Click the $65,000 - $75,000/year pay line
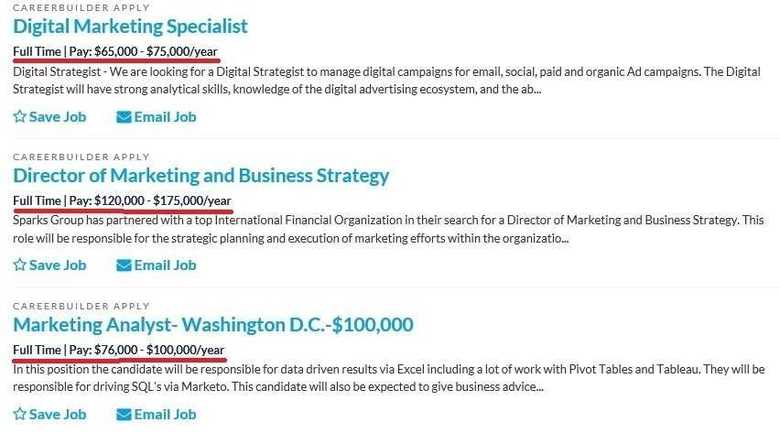The image size is (780, 433). [x=115, y=51]
